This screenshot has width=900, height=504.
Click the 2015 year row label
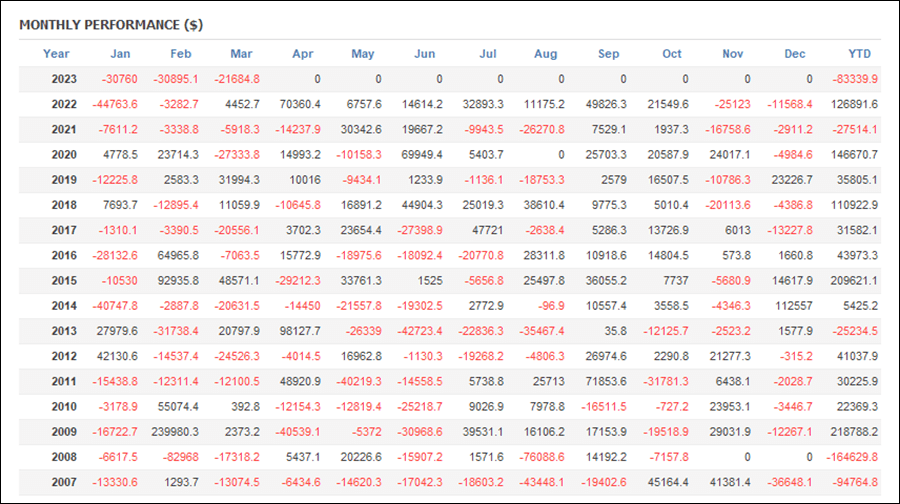coord(64,281)
